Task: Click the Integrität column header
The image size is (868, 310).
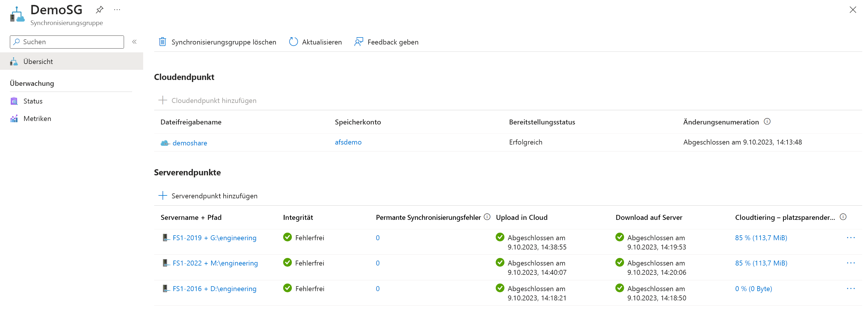Action: pyautogui.click(x=298, y=218)
